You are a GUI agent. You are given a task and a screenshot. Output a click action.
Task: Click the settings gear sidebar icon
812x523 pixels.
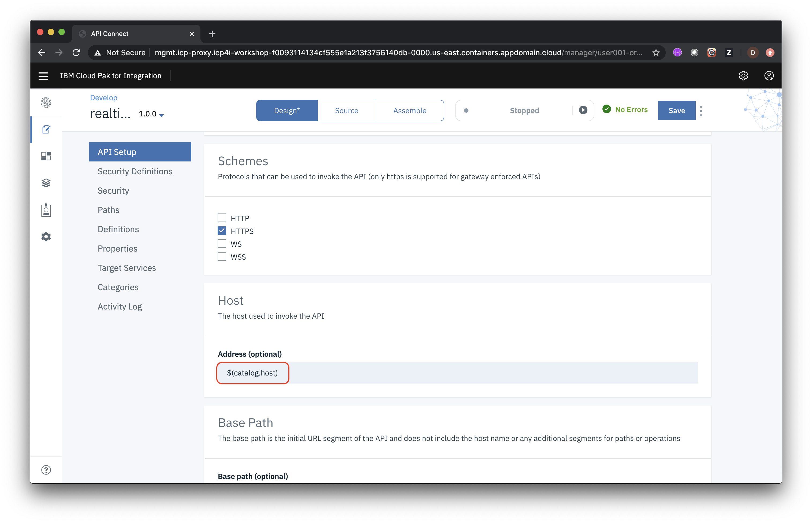click(x=47, y=236)
